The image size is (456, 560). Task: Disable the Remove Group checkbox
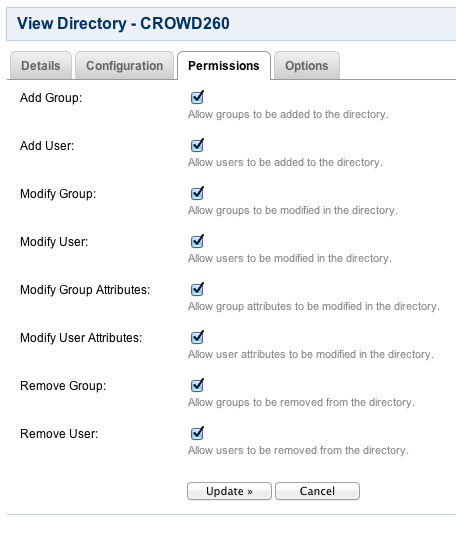197,385
